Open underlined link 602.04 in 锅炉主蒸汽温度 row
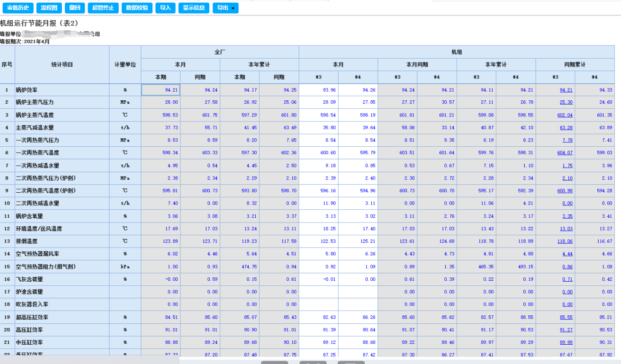The image size is (621, 364). coord(565,115)
